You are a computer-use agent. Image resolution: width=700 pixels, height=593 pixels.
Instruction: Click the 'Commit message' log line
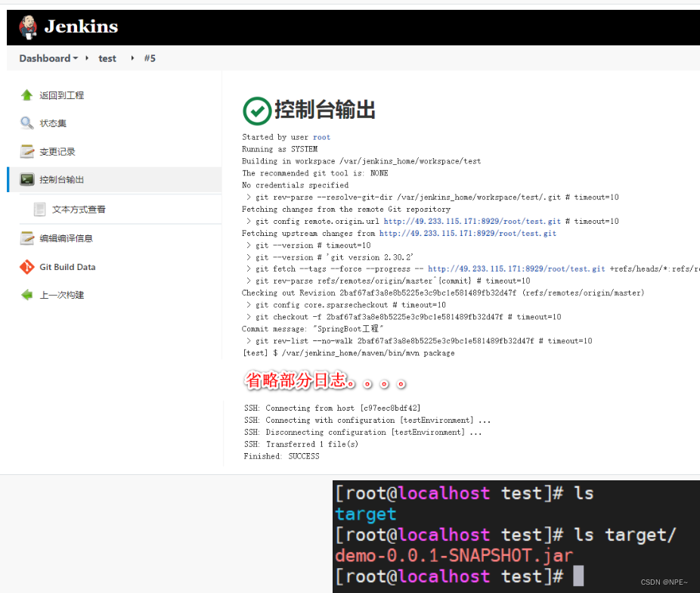click(x=313, y=329)
